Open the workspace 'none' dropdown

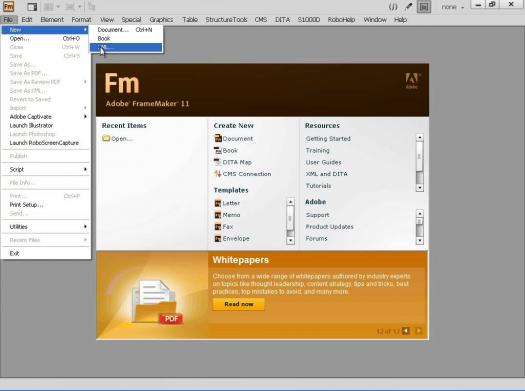click(x=453, y=7)
